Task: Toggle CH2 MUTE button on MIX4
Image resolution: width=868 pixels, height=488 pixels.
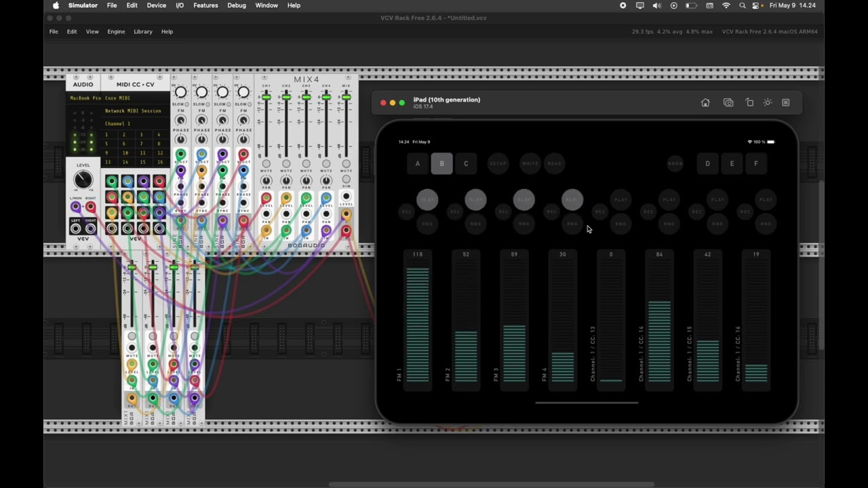Action: pyautogui.click(x=286, y=164)
